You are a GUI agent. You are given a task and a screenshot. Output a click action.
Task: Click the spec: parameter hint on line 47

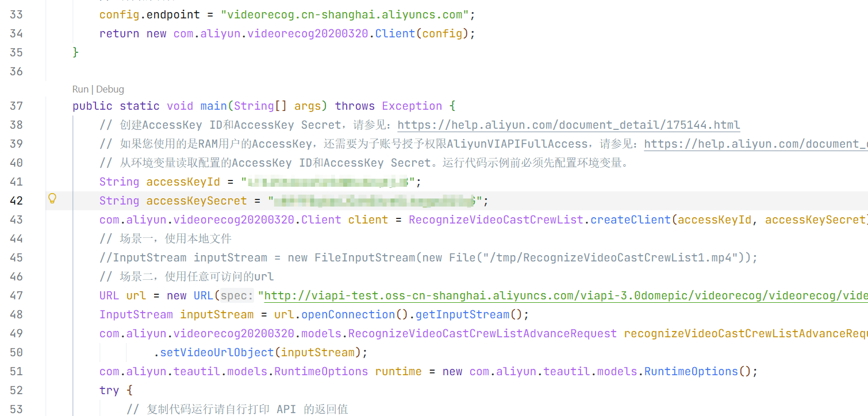pos(237,295)
